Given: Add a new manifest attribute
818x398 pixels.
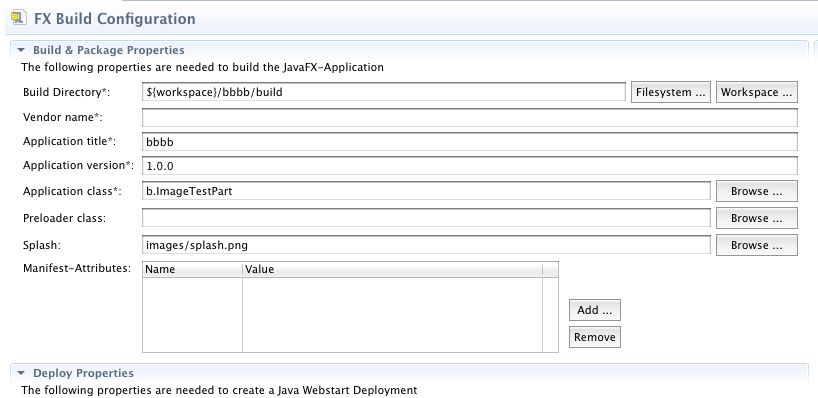Looking at the screenshot, I should click(595, 310).
